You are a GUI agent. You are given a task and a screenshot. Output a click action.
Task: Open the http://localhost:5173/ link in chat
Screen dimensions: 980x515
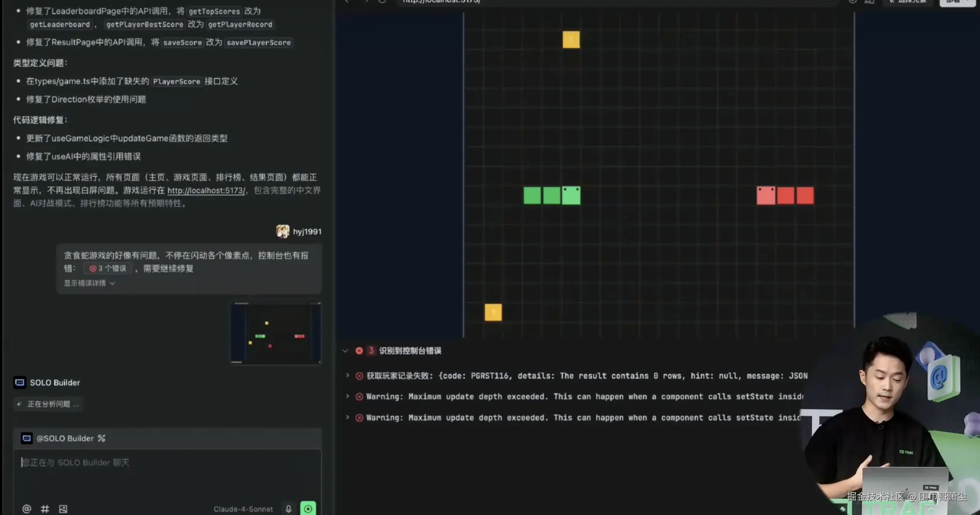(x=206, y=190)
